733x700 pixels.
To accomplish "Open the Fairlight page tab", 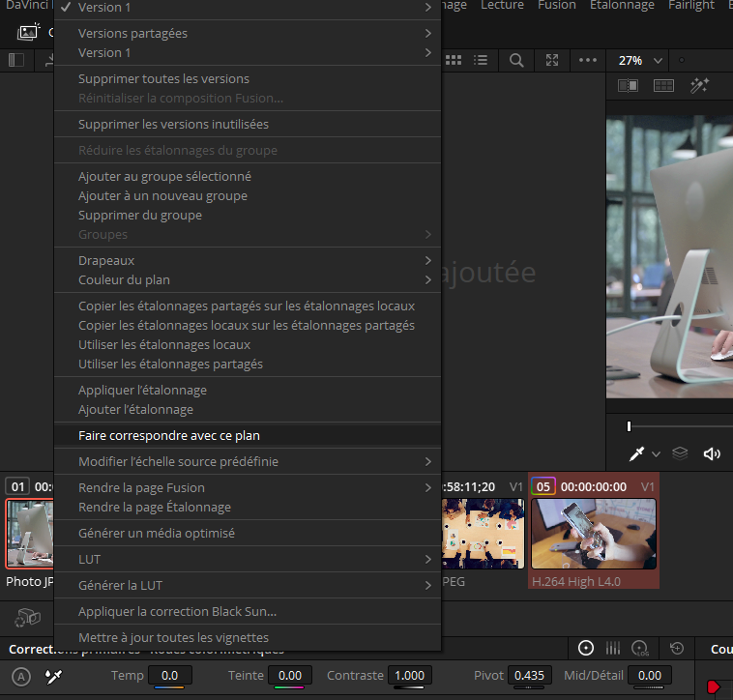I will point(691,6).
